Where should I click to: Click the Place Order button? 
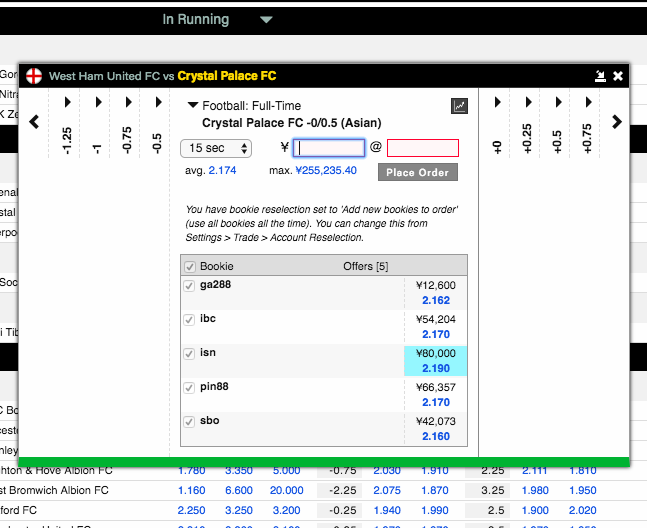coord(418,172)
